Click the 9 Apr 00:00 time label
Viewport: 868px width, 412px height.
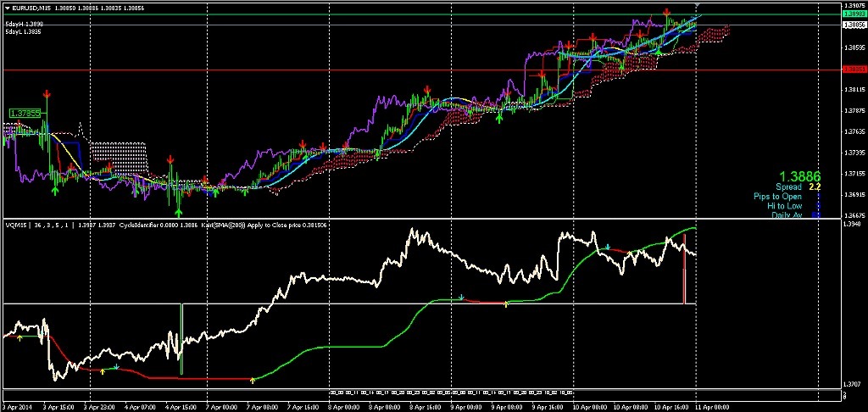pyautogui.click(x=465, y=406)
